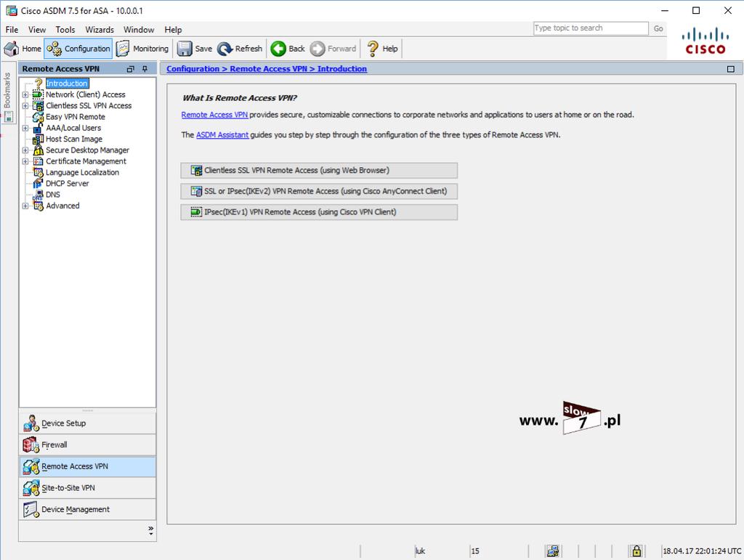Viewport: 744px width, 560px height.
Task: Pin the Remote Access VPN pane
Action: tap(145, 69)
